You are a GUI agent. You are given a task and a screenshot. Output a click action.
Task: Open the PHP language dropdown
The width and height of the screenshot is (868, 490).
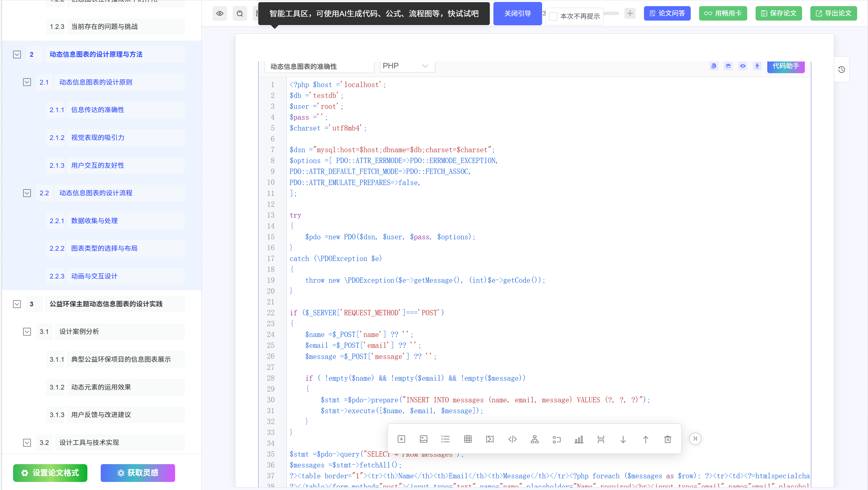click(x=407, y=66)
